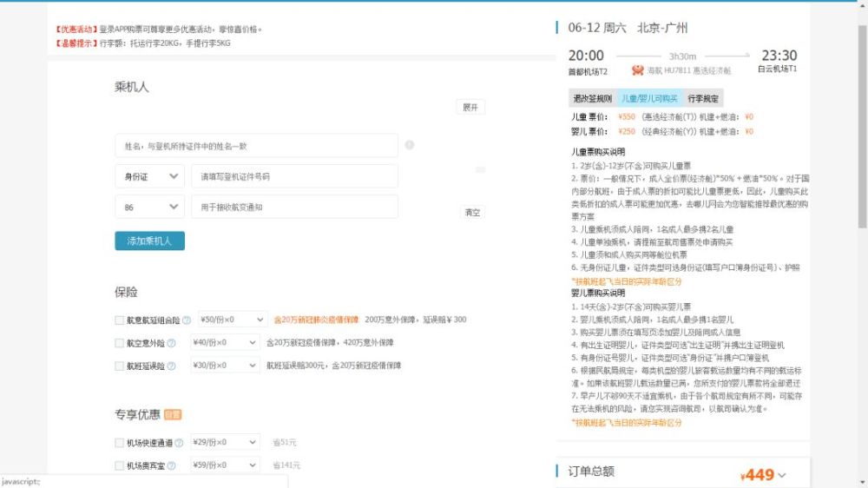Viewport: 868px width, 488px height.
Task: Click the 请填写登机证件号码 input field
Action: click(294, 176)
